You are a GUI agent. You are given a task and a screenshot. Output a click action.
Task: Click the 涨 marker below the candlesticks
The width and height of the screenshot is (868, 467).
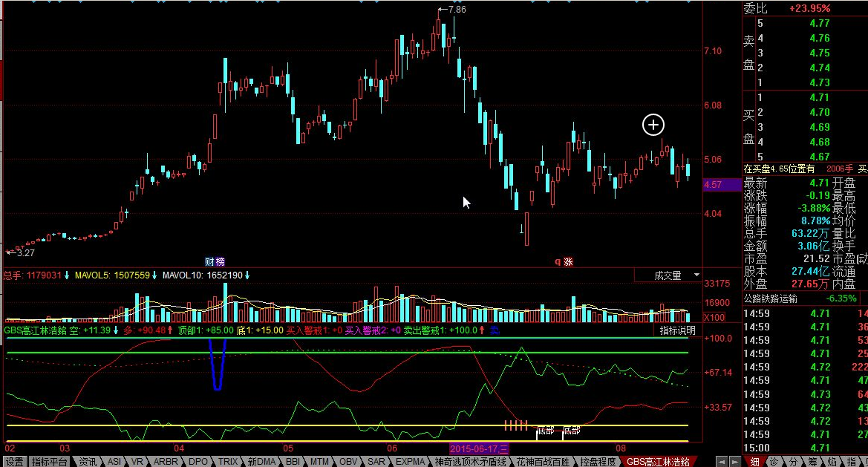(568, 262)
